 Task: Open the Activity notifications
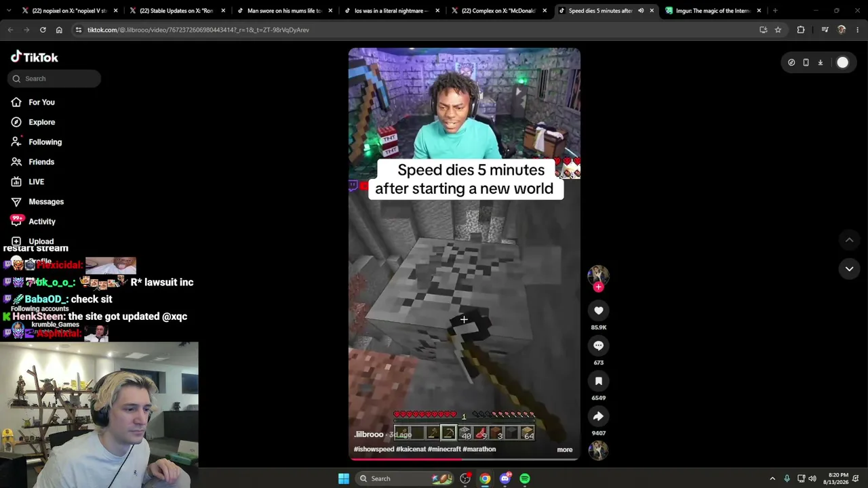click(x=33, y=222)
